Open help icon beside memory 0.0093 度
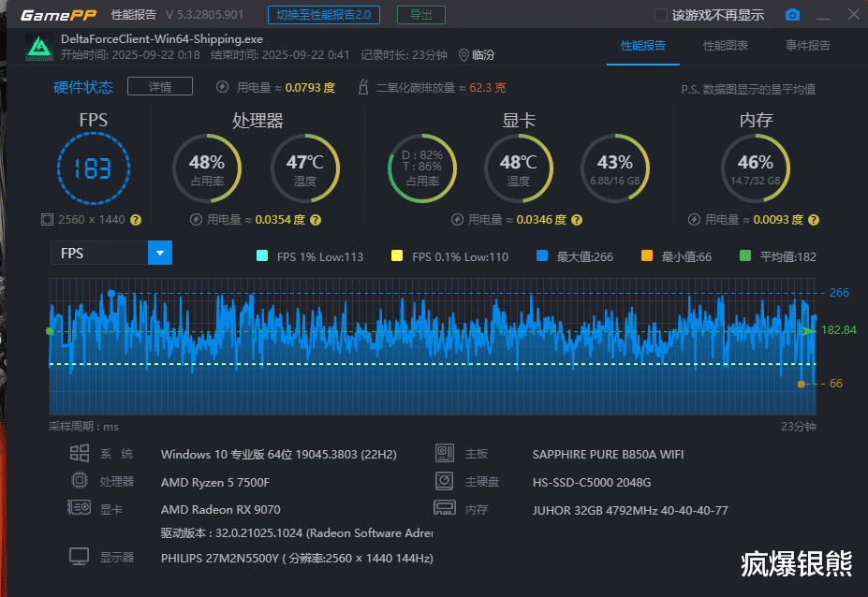 [x=813, y=220]
